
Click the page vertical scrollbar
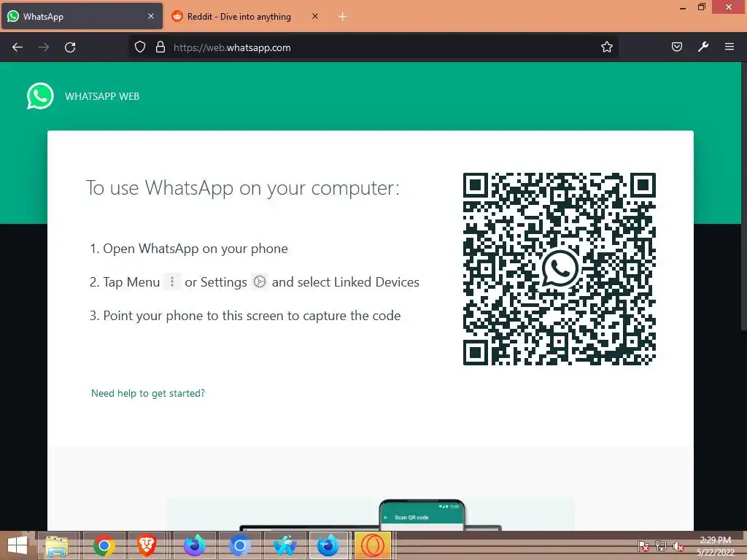[743, 195]
